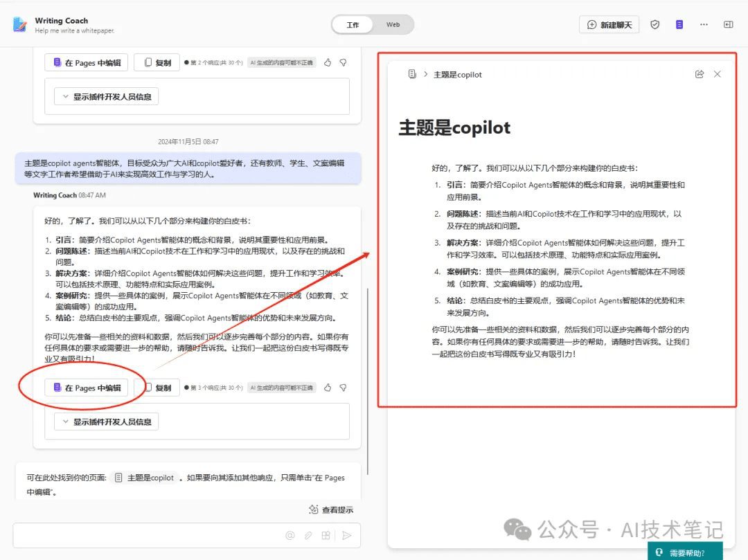Click the 2024年11月5日 08:47 timestamp
This screenshot has width=748, height=560.
(x=188, y=141)
